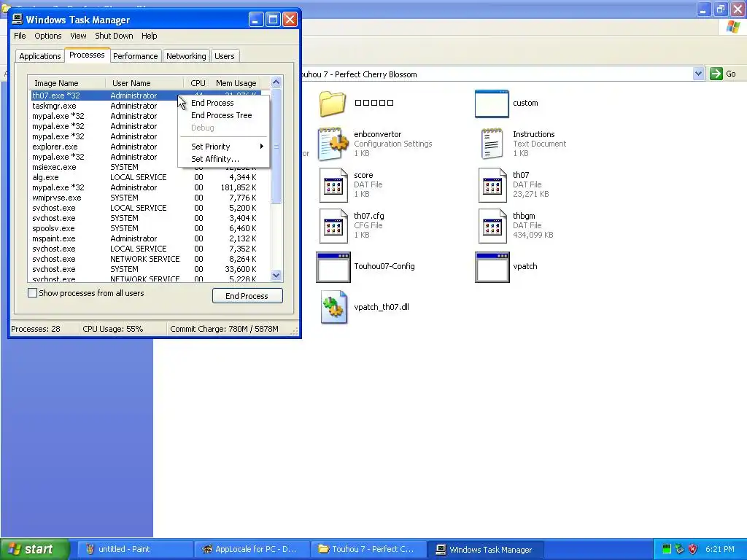Select the score DAT file icon
Viewport: 747px width, 560px height.
[333, 184]
